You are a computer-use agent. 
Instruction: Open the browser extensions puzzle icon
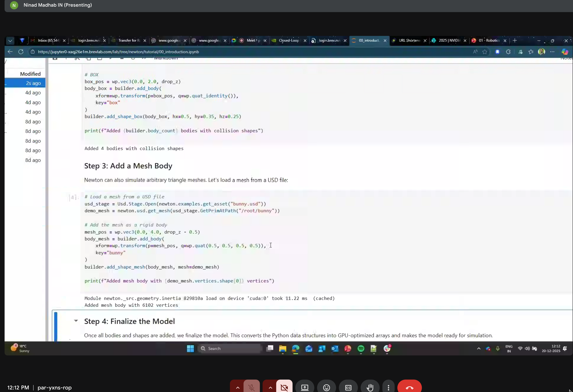coord(508,52)
